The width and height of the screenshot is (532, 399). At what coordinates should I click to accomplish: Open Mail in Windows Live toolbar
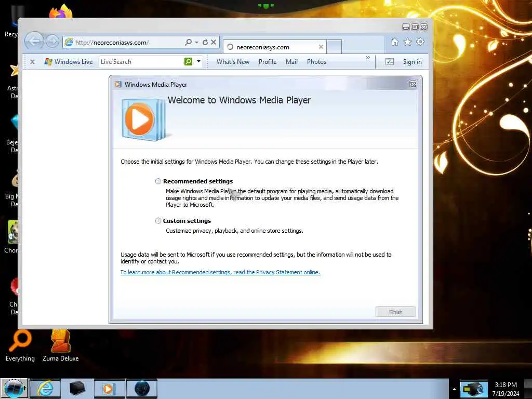291,62
